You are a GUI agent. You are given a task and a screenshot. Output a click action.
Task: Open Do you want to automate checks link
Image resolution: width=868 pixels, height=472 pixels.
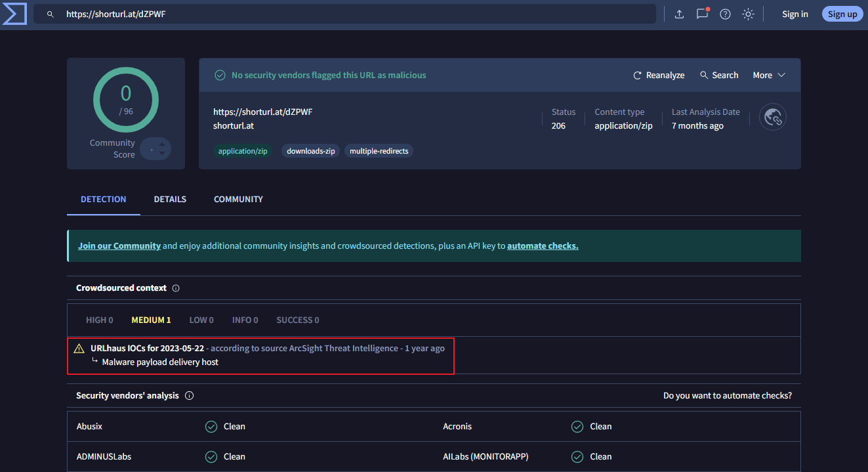[728, 396]
